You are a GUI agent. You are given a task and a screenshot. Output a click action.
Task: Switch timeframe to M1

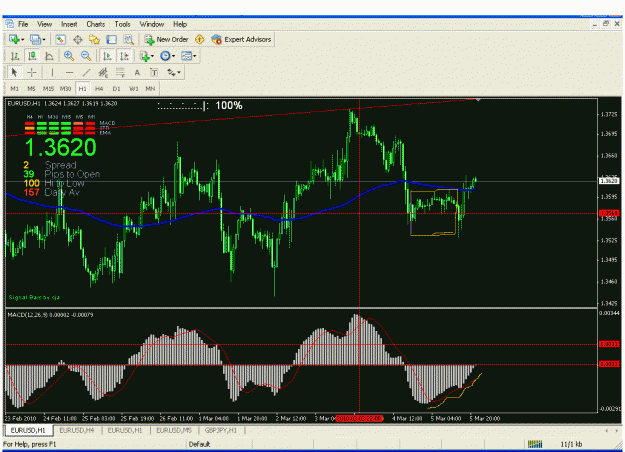point(14,88)
